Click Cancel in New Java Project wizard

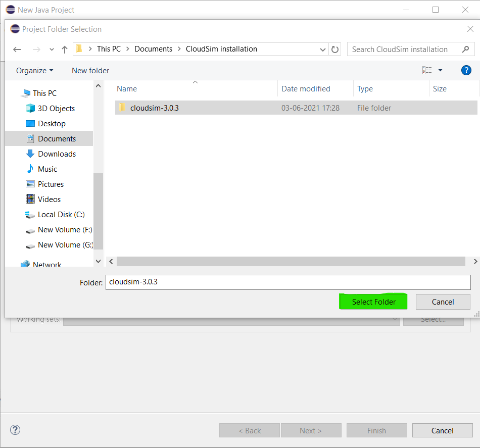442,430
